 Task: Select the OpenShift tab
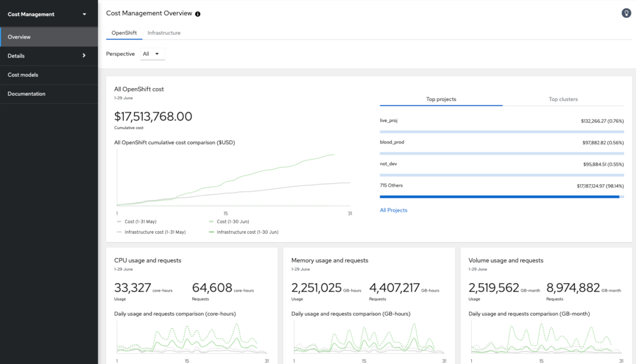pos(124,33)
